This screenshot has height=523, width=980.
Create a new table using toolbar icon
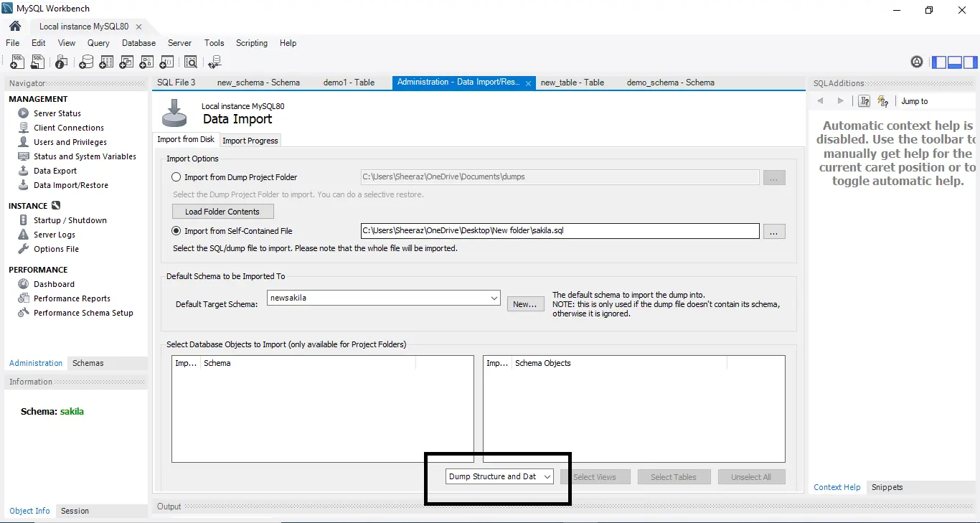(x=106, y=62)
